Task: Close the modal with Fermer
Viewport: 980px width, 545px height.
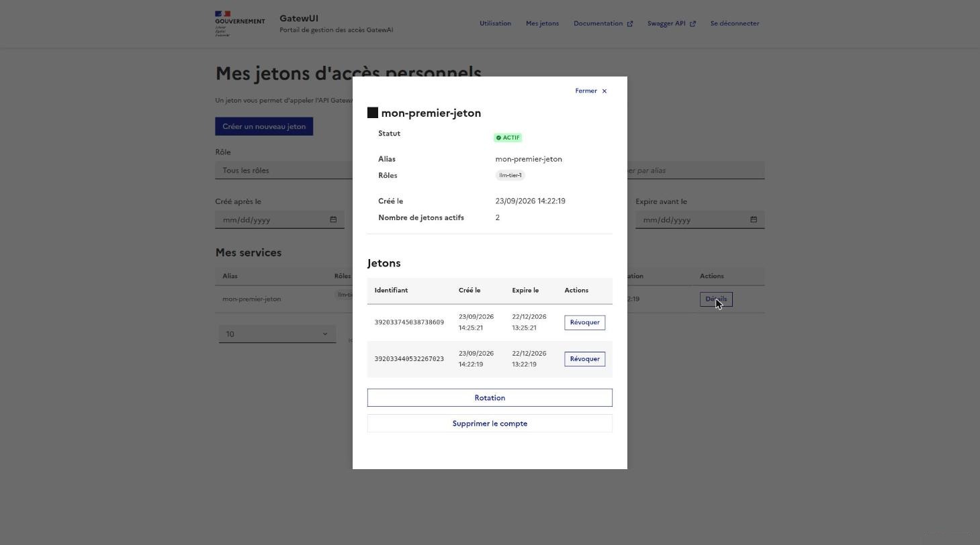Action: tap(591, 91)
